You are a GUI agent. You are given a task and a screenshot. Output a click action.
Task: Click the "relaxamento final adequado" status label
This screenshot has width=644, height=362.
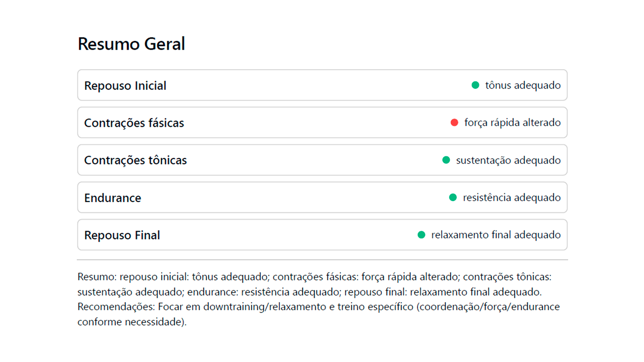click(x=496, y=235)
